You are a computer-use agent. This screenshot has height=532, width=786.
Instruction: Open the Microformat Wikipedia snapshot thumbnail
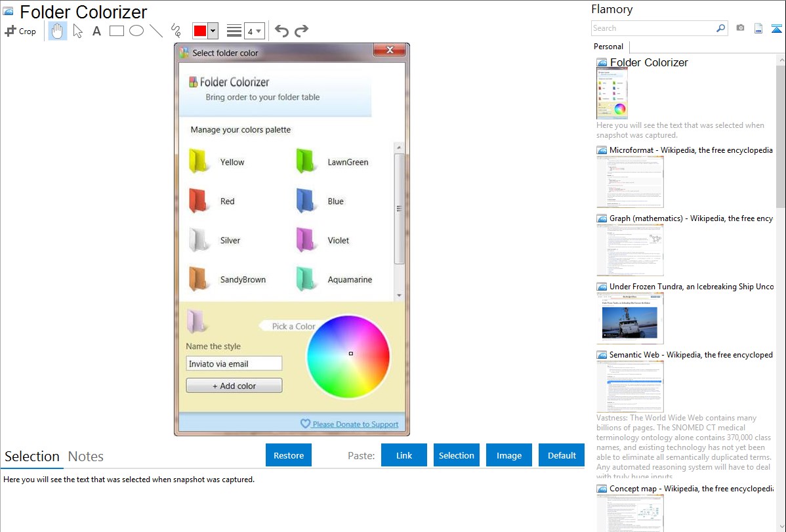tap(630, 182)
